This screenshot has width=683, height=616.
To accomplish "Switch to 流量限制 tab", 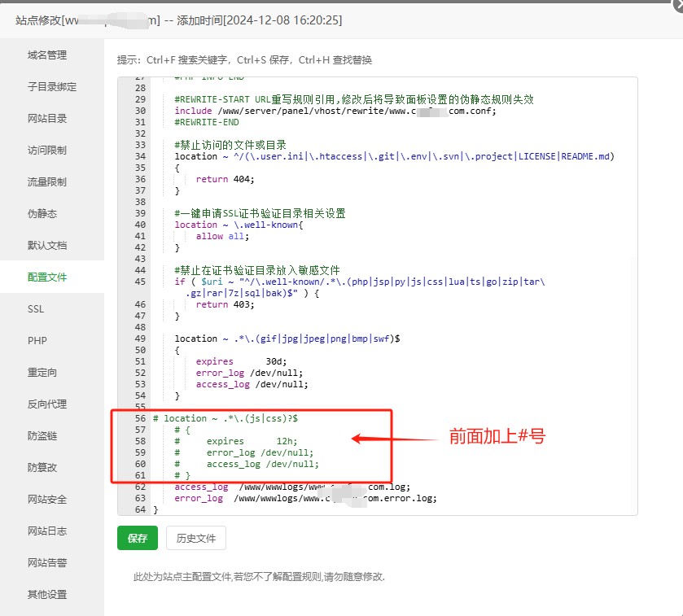I will pos(47,182).
